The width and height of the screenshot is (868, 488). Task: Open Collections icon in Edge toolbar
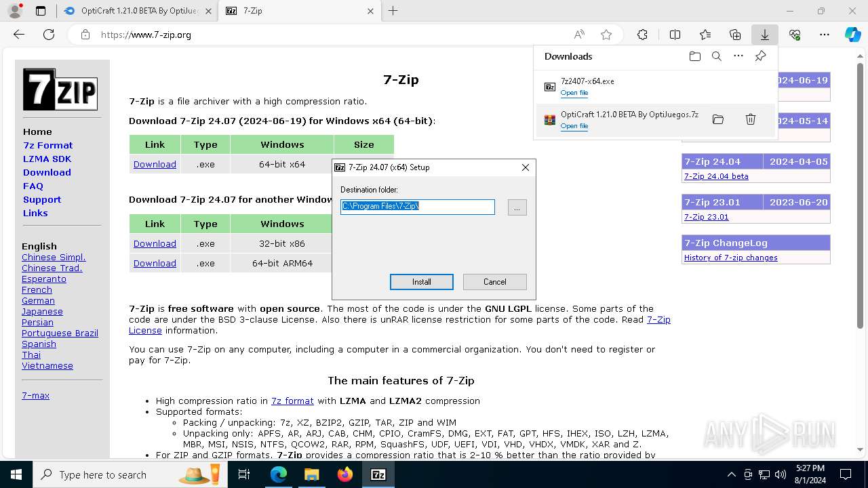coord(735,35)
